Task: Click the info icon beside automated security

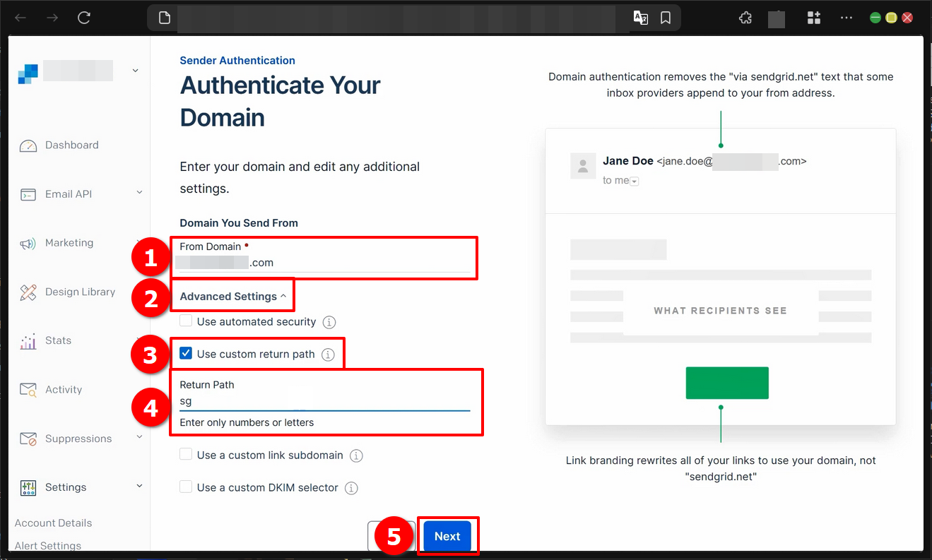Action: click(x=328, y=321)
